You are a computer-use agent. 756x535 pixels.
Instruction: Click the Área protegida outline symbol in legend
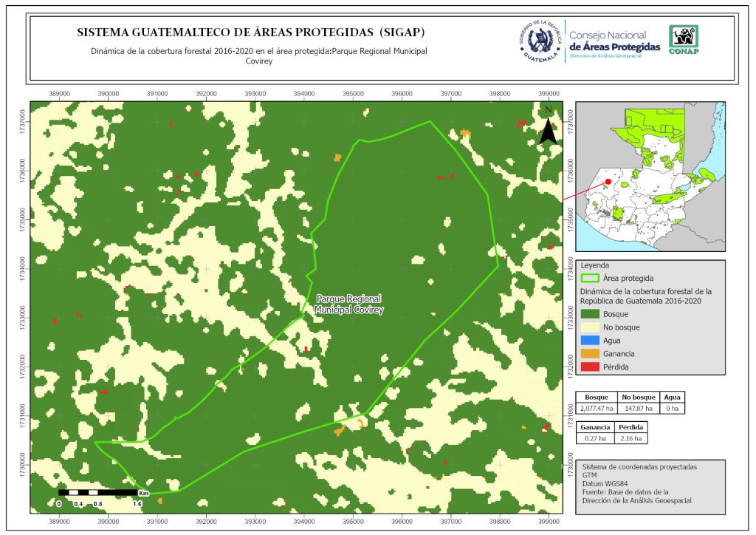(590, 279)
